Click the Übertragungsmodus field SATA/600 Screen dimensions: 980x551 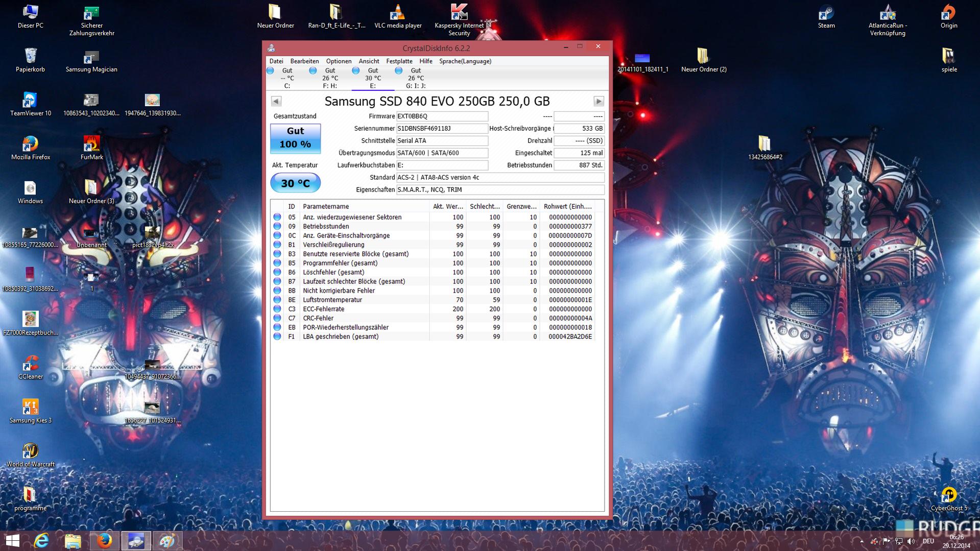click(x=442, y=153)
